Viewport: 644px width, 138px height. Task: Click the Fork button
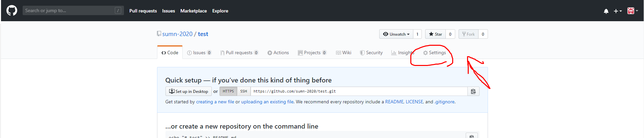point(468,34)
